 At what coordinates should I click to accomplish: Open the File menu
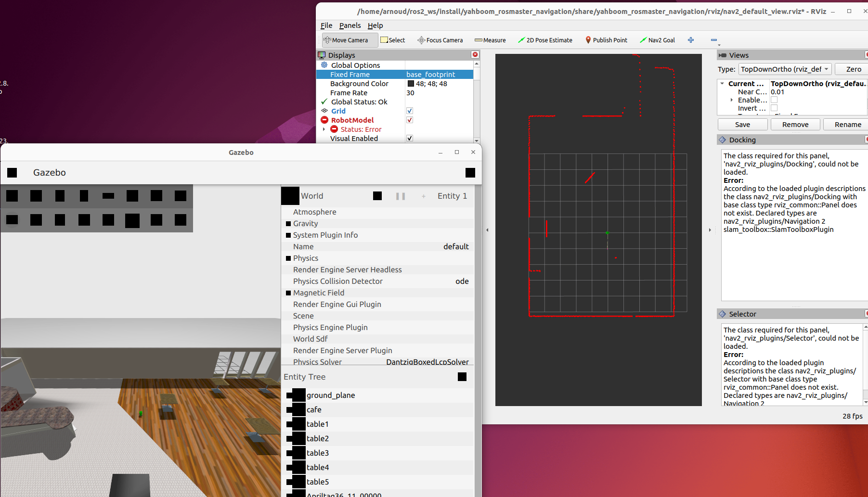[326, 25]
